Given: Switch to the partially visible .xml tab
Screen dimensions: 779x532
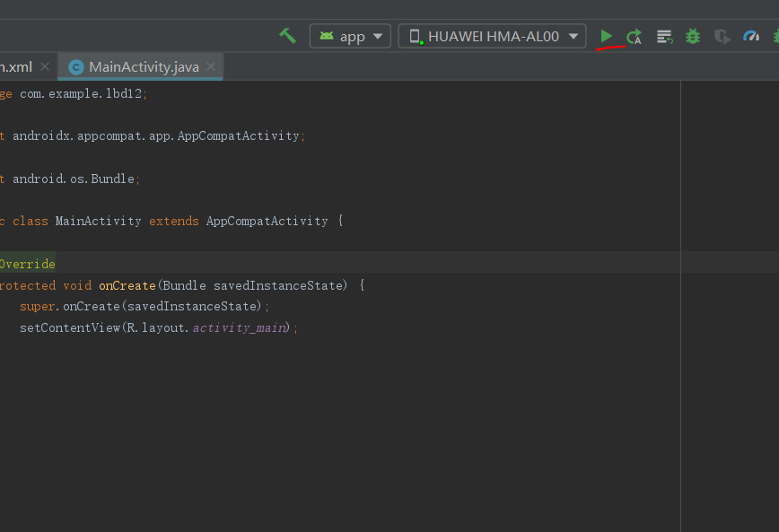Looking at the screenshot, I should pos(16,66).
